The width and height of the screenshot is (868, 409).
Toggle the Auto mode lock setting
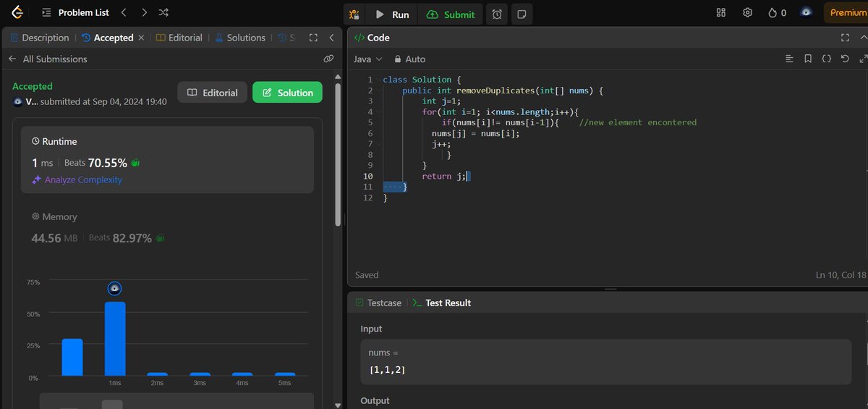pyautogui.click(x=409, y=59)
